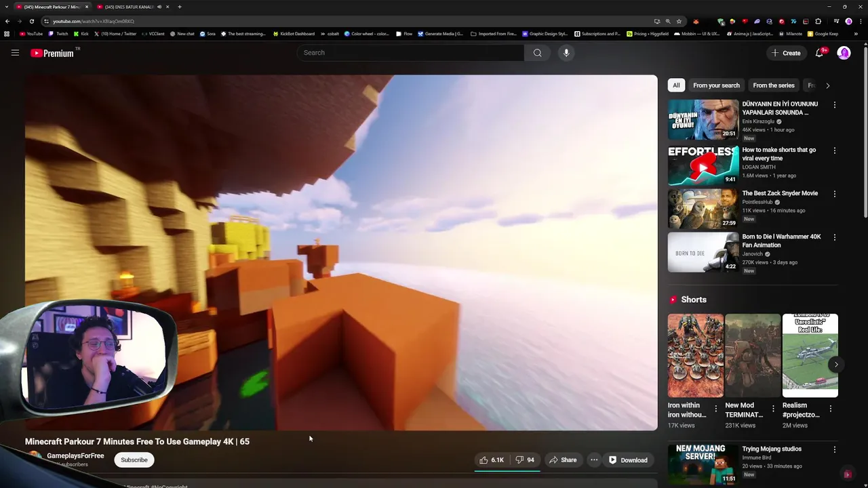Open options for New Mod TERMINATOR short
The width and height of the screenshot is (868, 488).
pyautogui.click(x=773, y=409)
